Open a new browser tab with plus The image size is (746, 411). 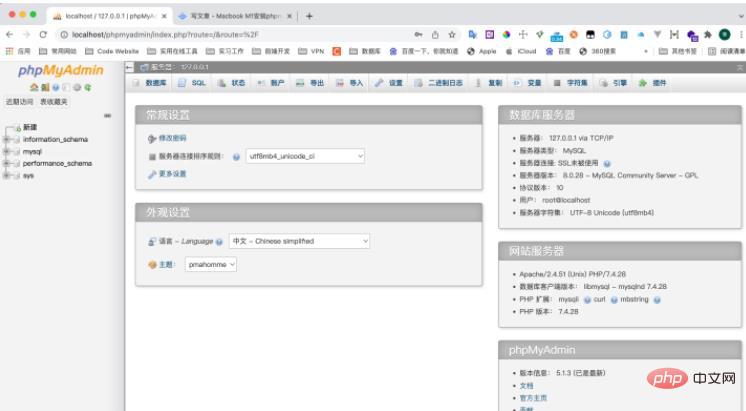[x=309, y=16]
